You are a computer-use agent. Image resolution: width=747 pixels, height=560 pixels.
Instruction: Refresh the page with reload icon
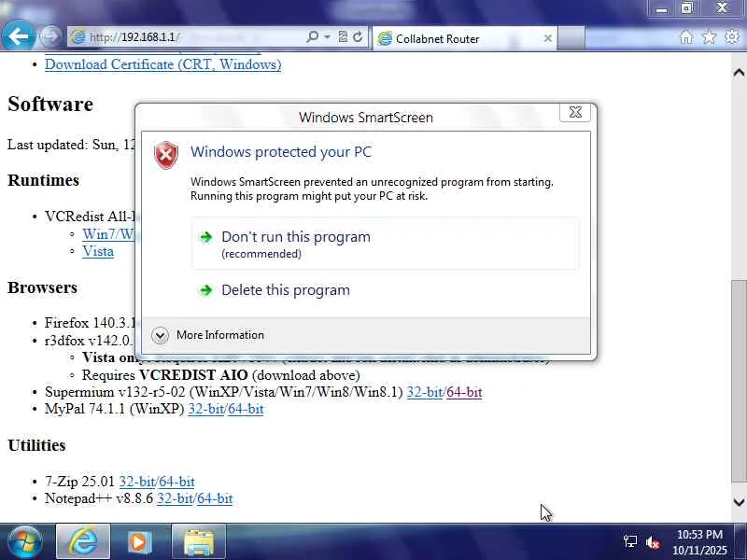pos(358,36)
